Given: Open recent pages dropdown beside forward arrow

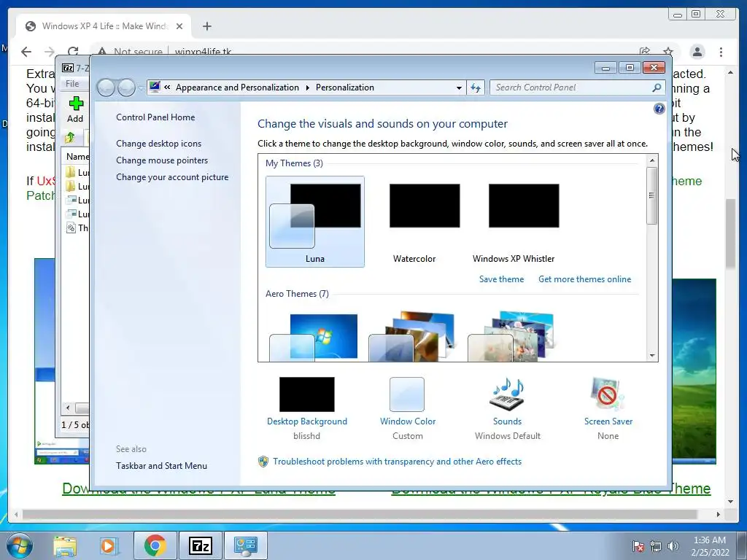Looking at the screenshot, I should [140, 88].
